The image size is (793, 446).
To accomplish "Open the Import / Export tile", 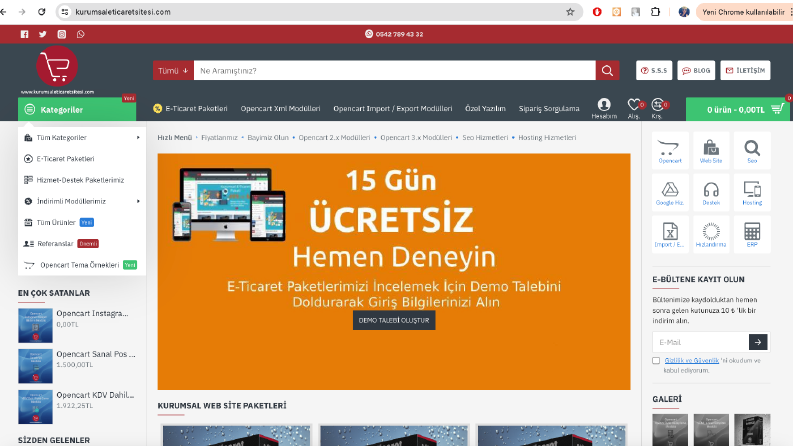I will point(670,235).
